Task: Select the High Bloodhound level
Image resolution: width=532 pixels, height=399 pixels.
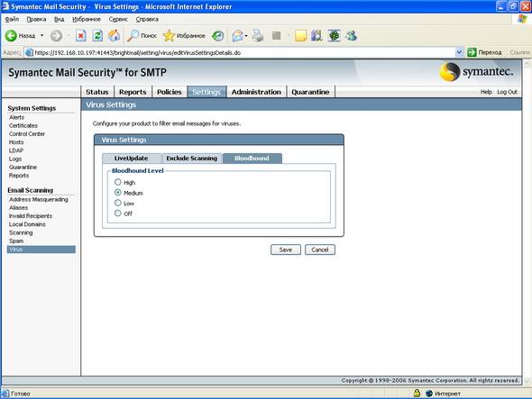Action: (118, 182)
